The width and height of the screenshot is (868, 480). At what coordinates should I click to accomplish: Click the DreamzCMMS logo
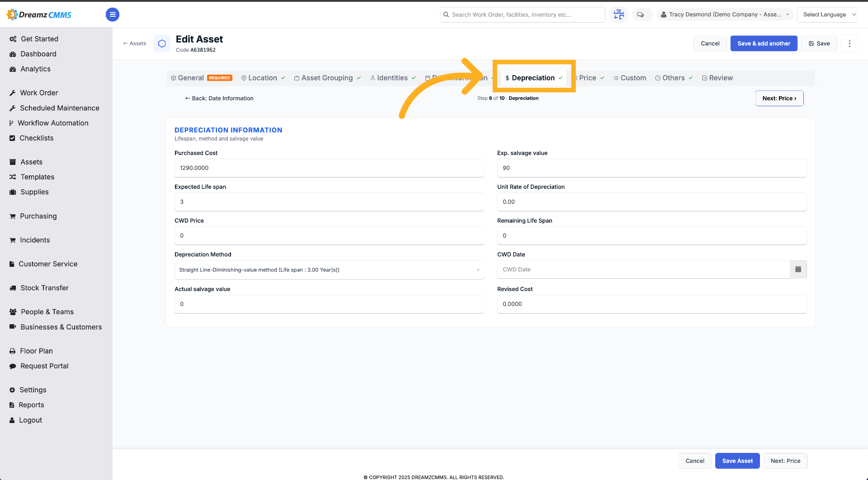click(x=39, y=14)
